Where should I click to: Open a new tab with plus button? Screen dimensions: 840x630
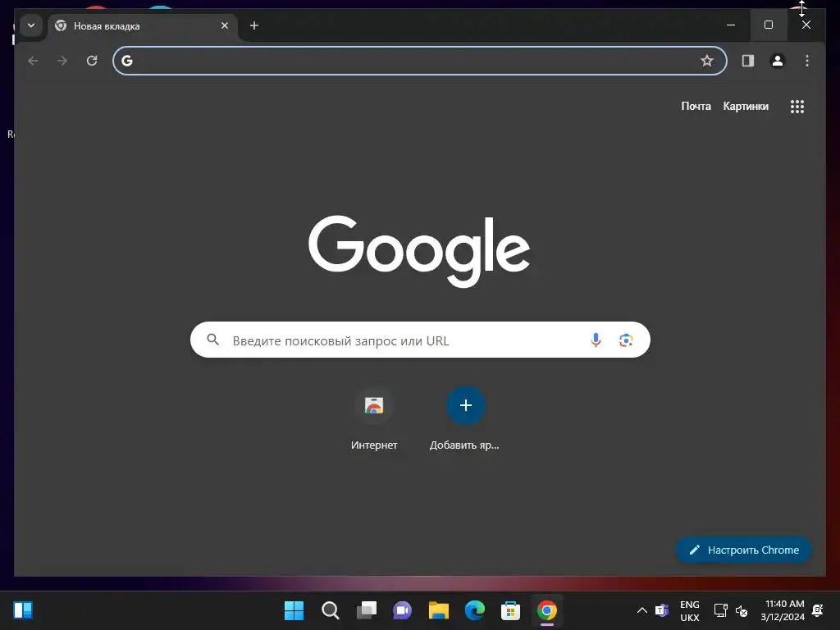click(254, 25)
